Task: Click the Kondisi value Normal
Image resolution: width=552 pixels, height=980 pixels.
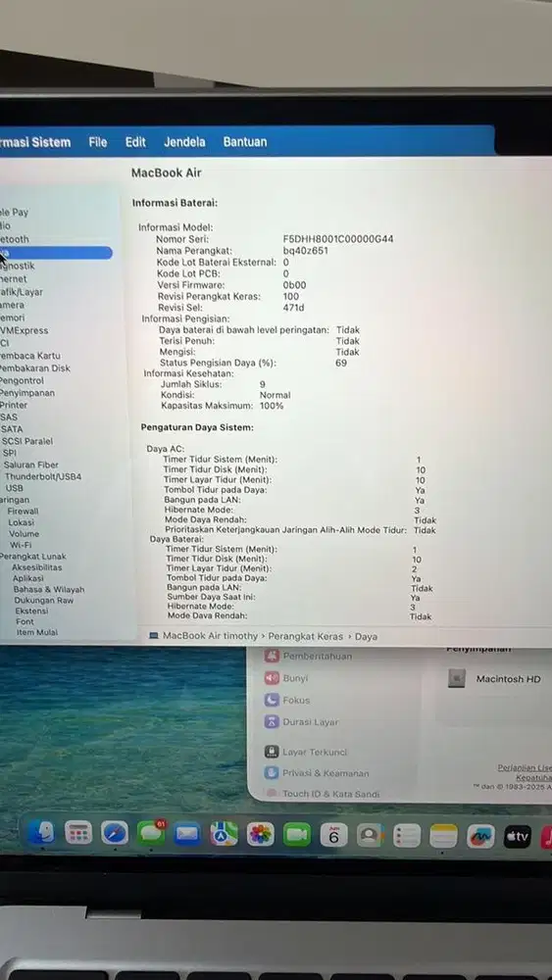Action: (276, 395)
